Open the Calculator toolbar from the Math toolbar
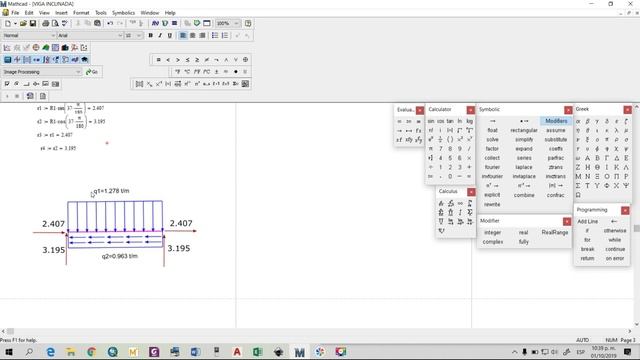This screenshot has width=640, height=360. [7, 60]
